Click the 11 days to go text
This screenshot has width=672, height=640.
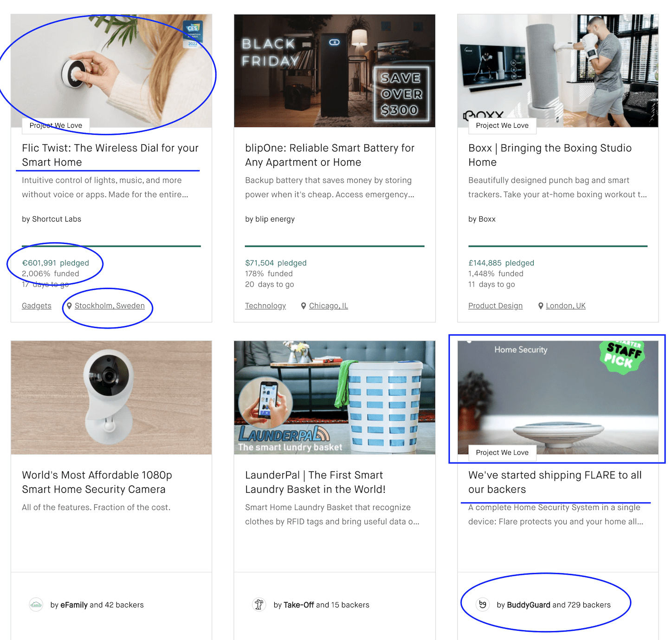click(x=491, y=284)
